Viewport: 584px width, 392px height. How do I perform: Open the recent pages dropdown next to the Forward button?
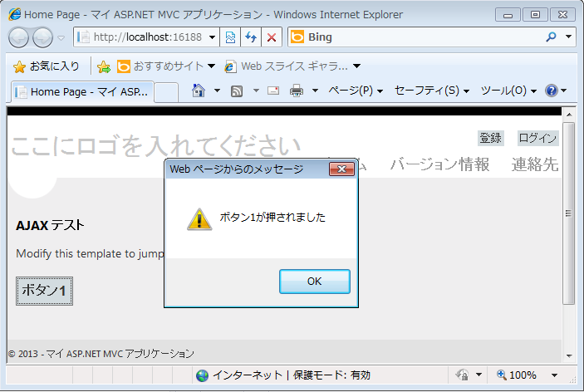tap(61, 37)
